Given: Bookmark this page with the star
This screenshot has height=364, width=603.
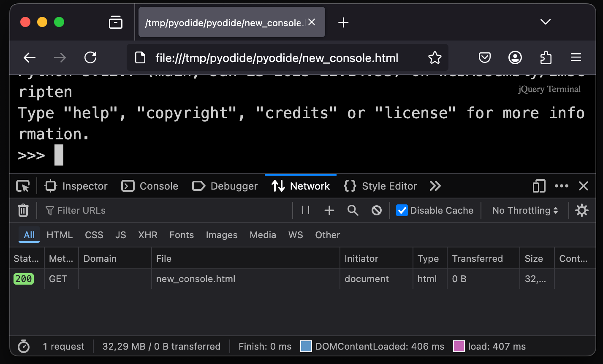Looking at the screenshot, I should coord(435,57).
